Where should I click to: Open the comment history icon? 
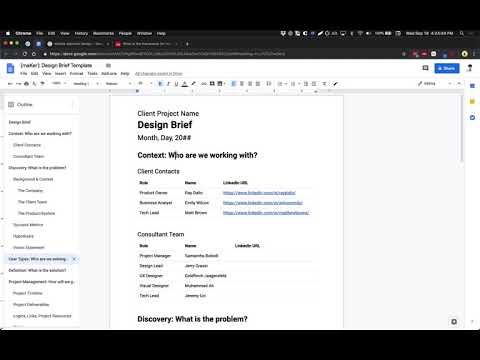click(x=425, y=68)
